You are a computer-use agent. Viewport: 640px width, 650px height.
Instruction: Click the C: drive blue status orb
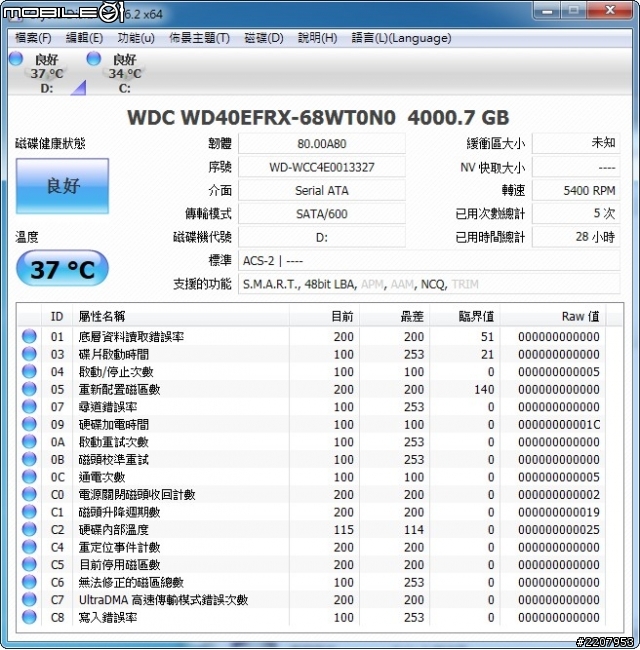point(94,58)
